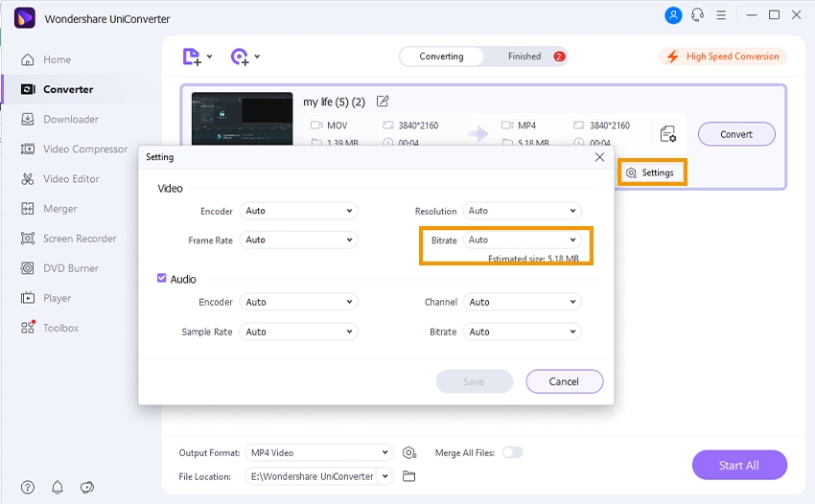The width and height of the screenshot is (815, 504).
Task: Expand the load DVD dropdown arrow
Action: (257, 57)
